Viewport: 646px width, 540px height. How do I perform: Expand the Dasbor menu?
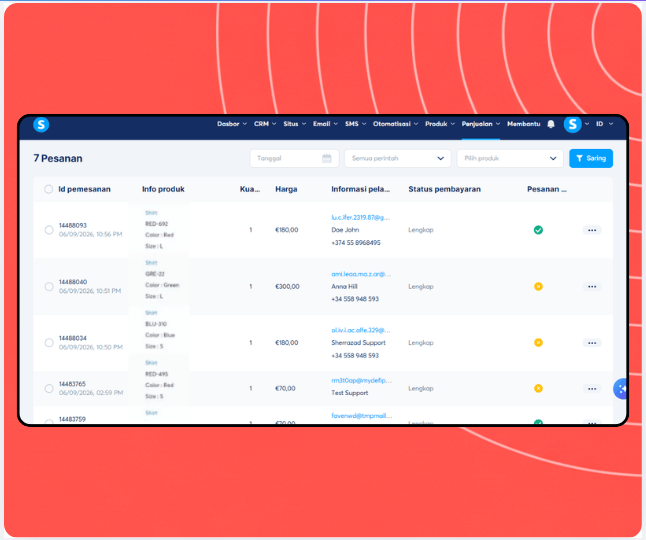(232, 124)
